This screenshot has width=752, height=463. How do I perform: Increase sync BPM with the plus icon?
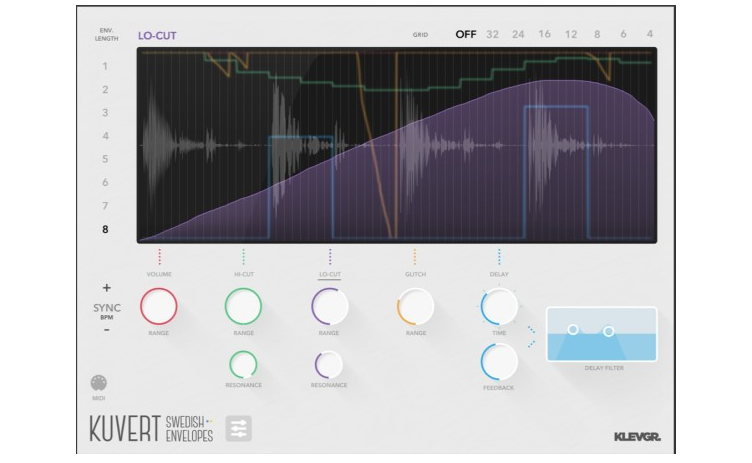click(x=106, y=288)
